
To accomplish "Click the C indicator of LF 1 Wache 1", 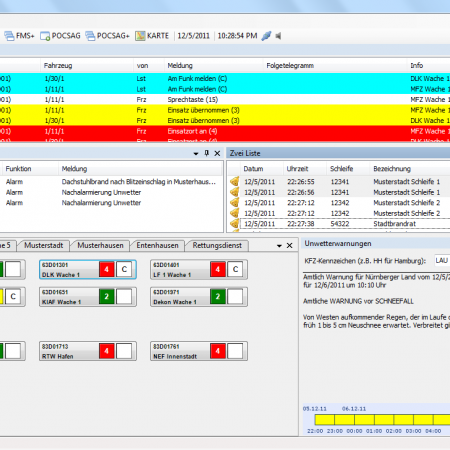I will (x=235, y=269).
